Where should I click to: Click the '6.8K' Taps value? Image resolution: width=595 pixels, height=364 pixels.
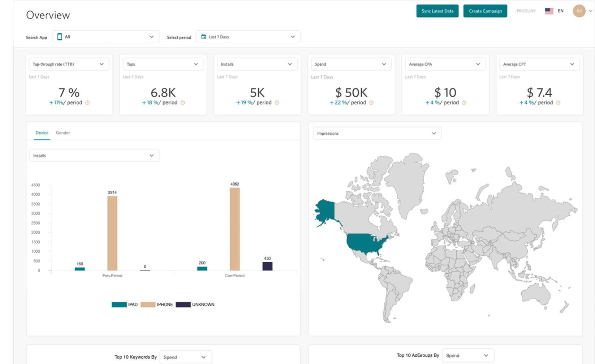coord(163,93)
